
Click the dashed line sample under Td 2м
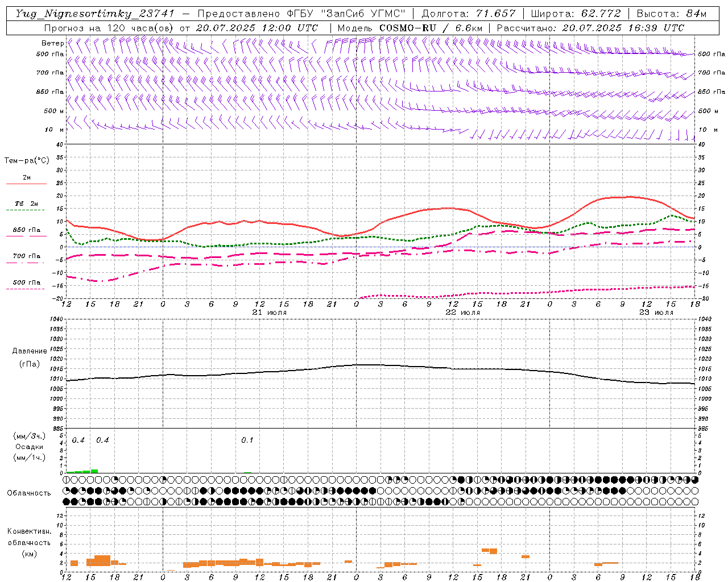(25, 210)
